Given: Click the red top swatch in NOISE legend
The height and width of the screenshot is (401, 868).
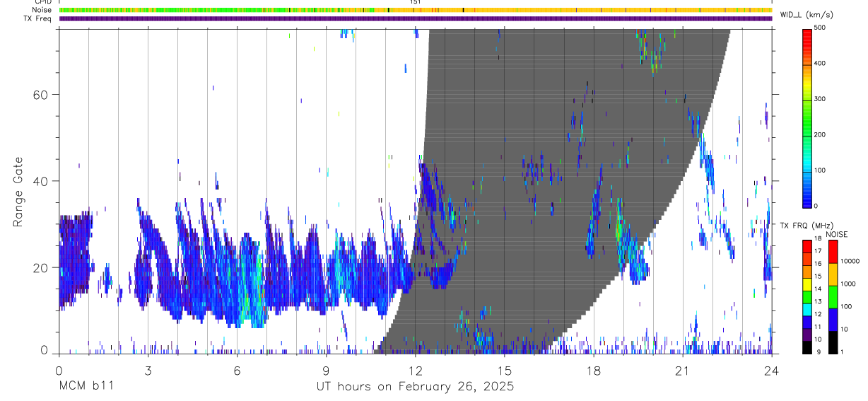Looking at the screenshot, I should (833, 252).
